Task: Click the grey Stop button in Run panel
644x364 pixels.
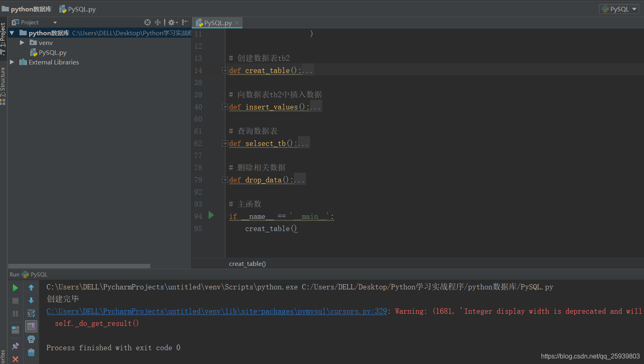Action: tap(15, 301)
